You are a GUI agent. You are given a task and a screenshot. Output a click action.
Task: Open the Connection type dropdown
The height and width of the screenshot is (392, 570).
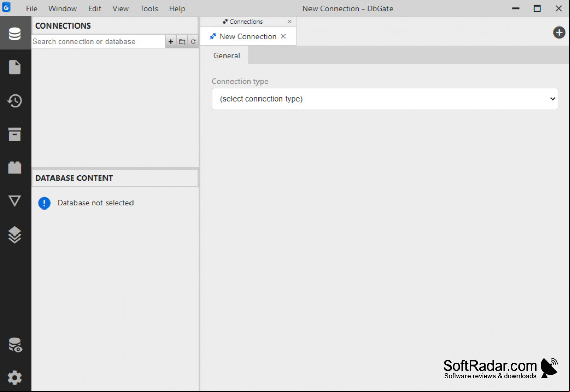(x=384, y=99)
